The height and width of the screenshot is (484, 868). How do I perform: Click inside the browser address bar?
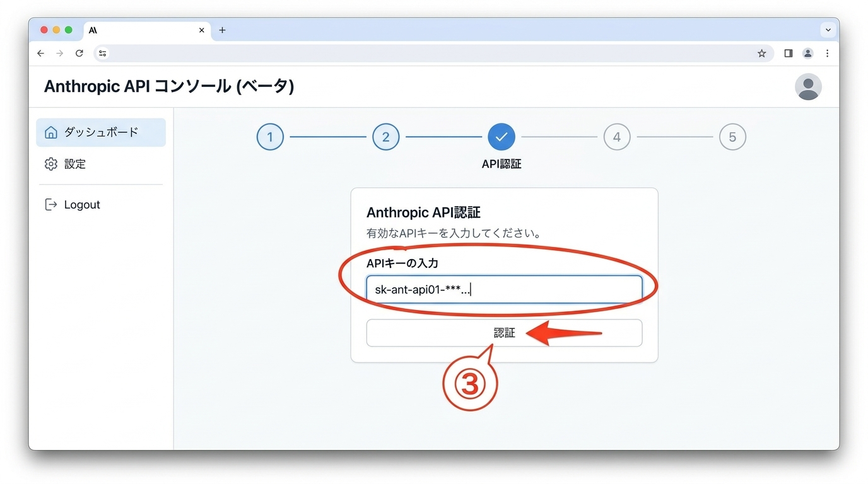click(x=378, y=54)
